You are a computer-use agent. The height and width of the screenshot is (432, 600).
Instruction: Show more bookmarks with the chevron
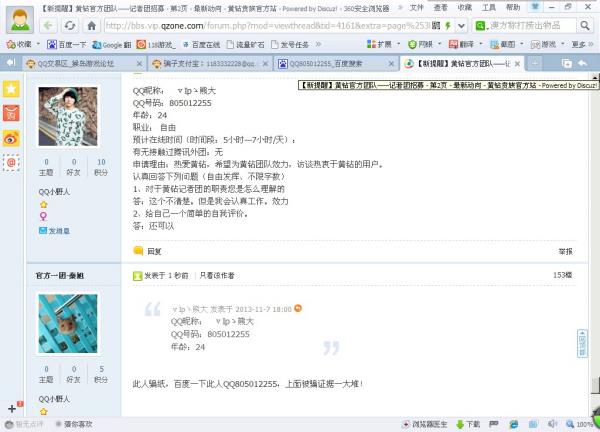coord(318,44)
